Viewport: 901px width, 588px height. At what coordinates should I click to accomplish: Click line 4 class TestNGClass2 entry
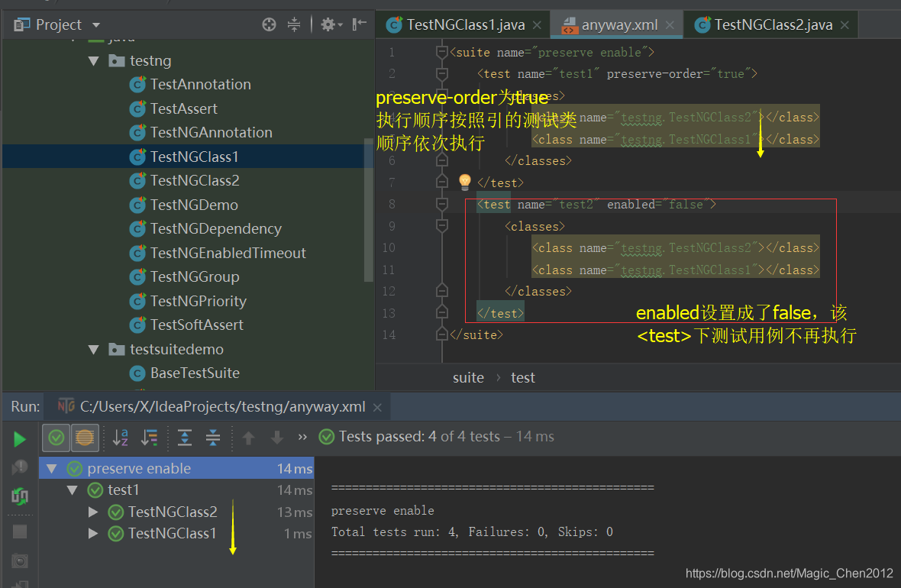675,118
